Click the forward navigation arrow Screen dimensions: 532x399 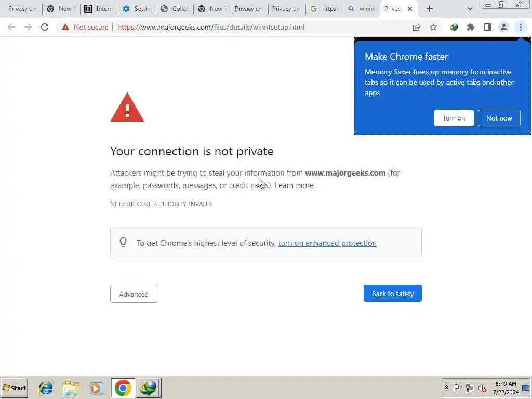pyautogui.click(x=28, y=27)
